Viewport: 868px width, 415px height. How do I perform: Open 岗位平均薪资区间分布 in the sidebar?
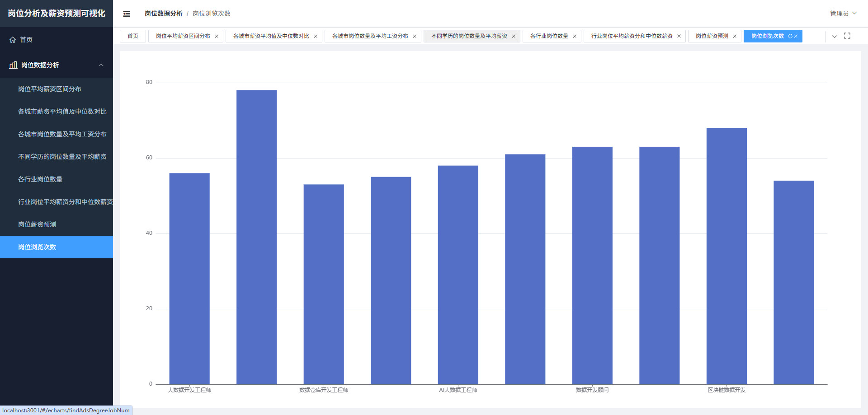[x=57, y=89]
